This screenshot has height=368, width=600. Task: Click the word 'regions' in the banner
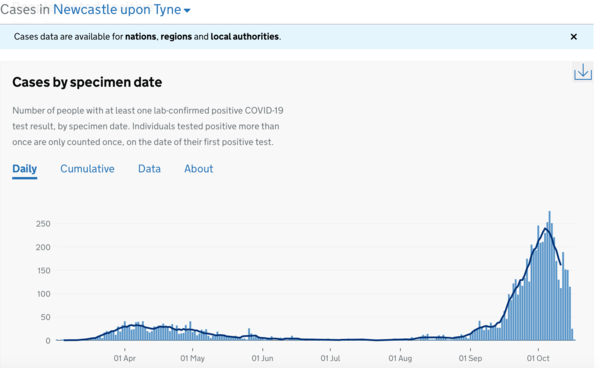pyautogui.click(x=176, y=37)
